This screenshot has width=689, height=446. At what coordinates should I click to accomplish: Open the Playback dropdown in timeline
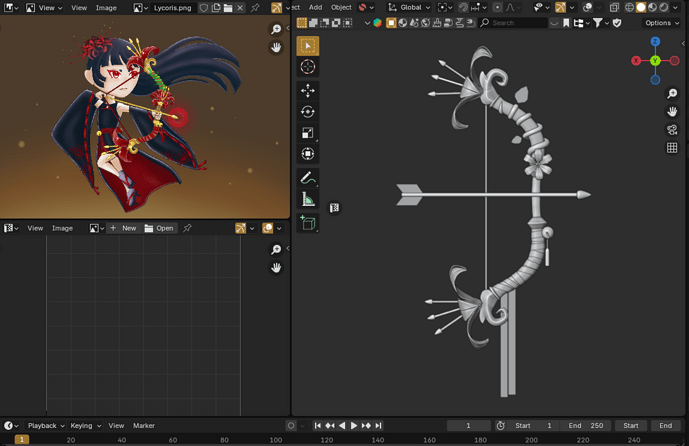(x=46, y=425)
